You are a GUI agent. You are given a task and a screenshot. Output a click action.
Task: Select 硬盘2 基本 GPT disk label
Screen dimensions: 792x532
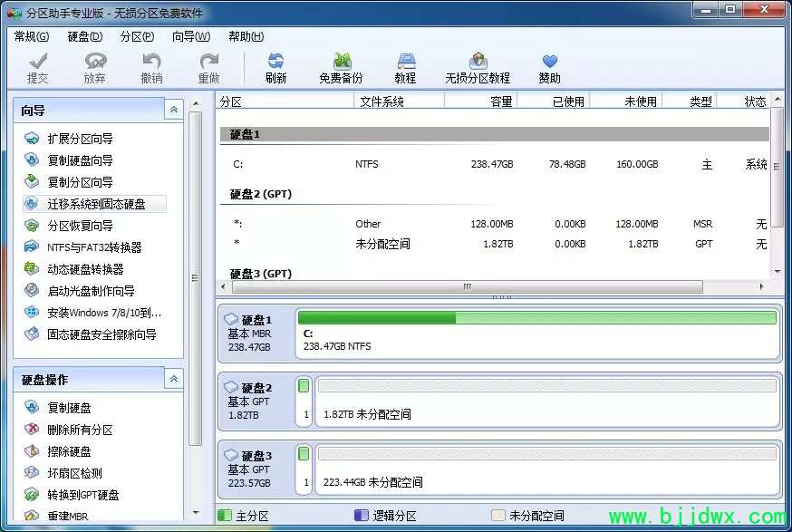[256, 401]
